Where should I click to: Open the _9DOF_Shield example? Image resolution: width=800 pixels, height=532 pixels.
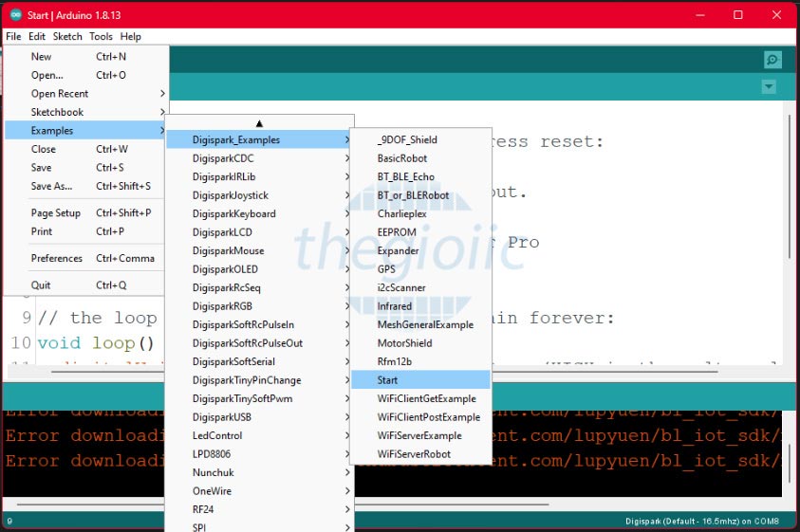point(421,139)
